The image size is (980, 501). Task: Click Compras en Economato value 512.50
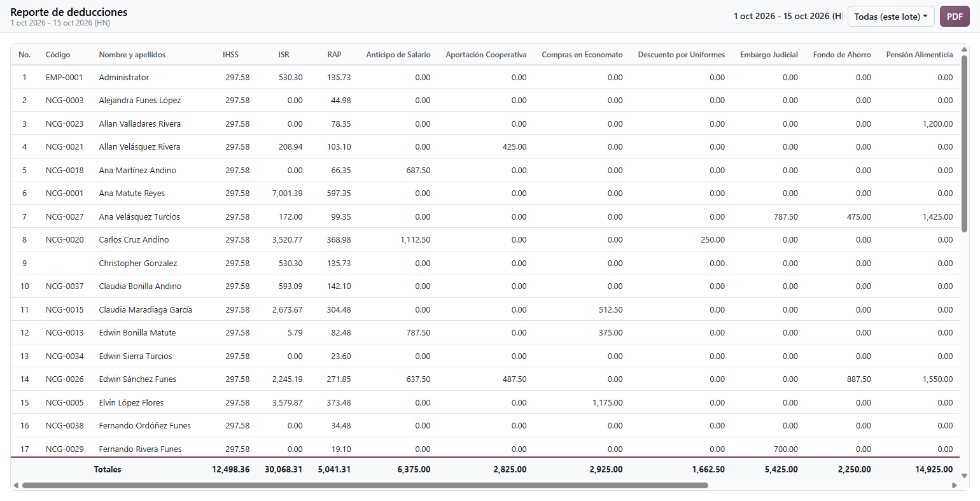click(611, 309)
